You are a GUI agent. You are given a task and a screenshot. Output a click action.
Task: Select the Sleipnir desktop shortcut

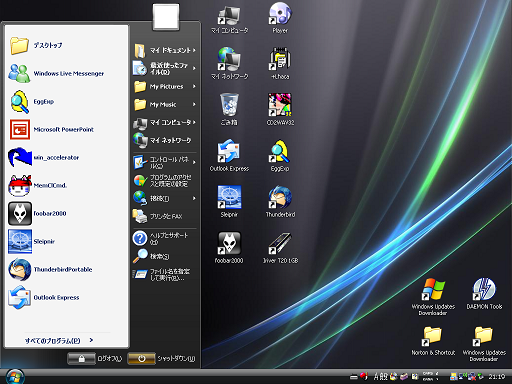point(229,202)
